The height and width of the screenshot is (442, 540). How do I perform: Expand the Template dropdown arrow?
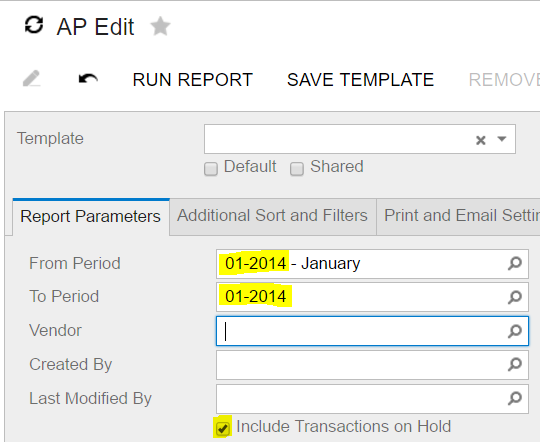tap(502, 139)
